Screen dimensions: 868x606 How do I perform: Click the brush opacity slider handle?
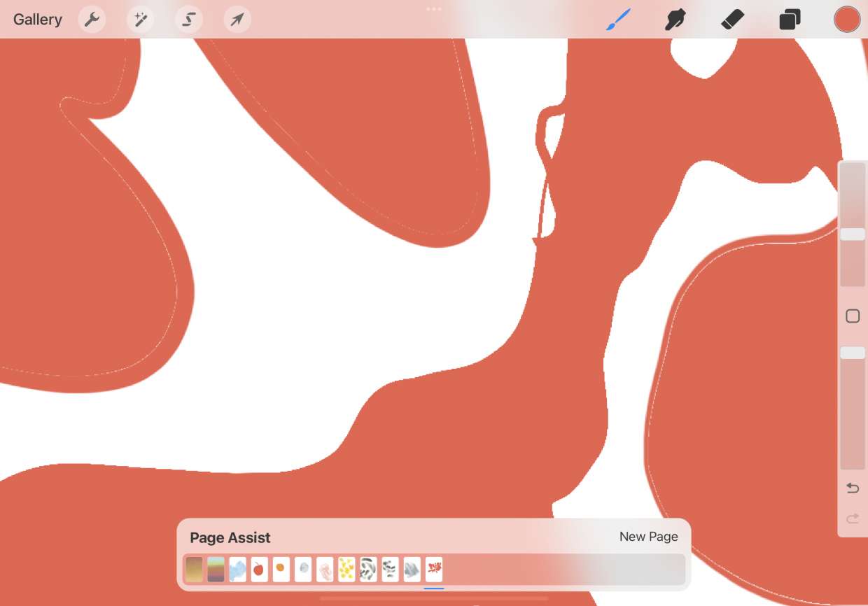coord(853,353)
